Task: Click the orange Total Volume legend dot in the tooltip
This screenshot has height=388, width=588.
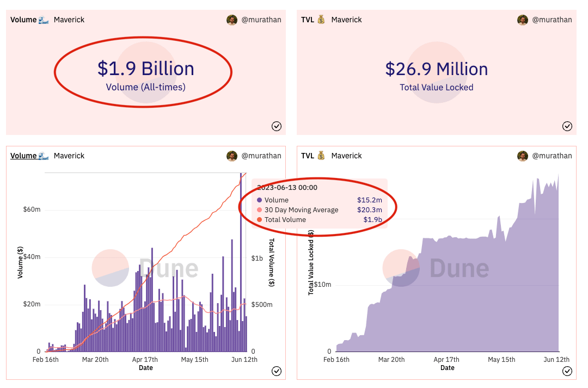Action: pos(259,220)
